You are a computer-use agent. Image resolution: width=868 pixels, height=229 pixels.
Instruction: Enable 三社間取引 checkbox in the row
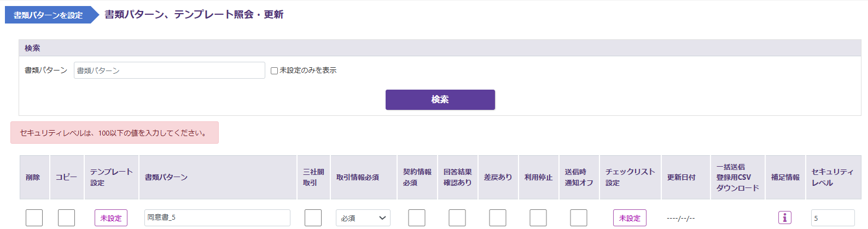[x=313, y=218]
